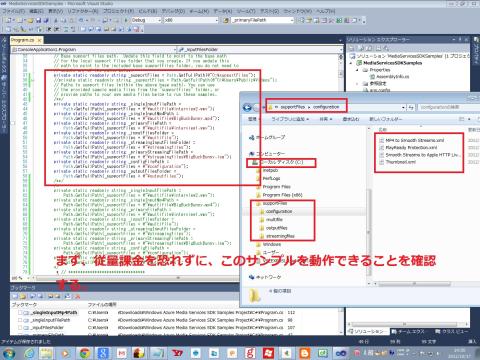Select MP4 to Smooth Streams.xml file

pos(412,140)
